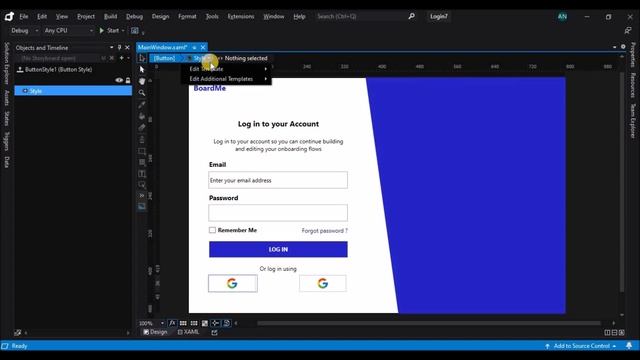Click the collapse pane icon at bottom right
The image size is (640, 360).
[x=621, y=333]
